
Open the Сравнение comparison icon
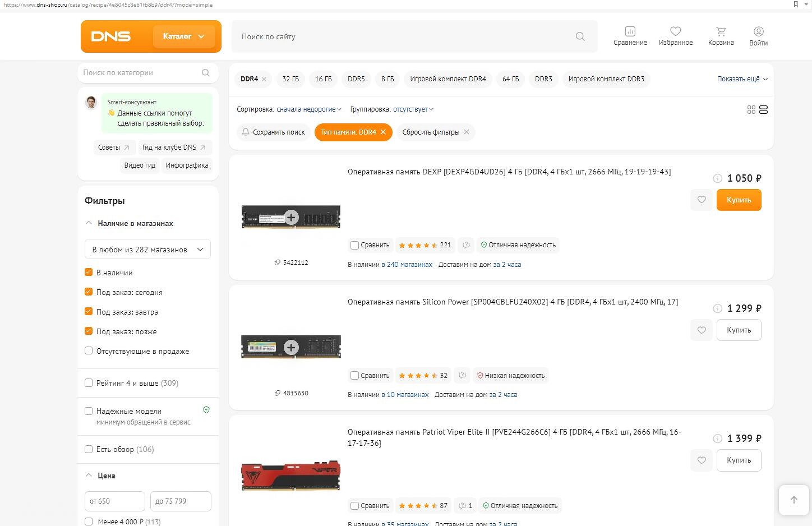coord(630,31)
